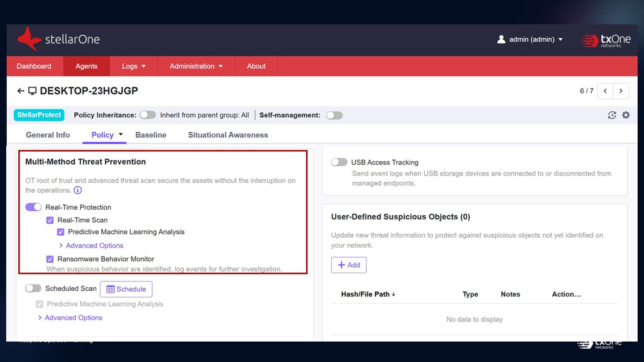The image size is (644, 362).
Task: Click the info icon after 'the operations.'
Action: click(x=78, y=190)
